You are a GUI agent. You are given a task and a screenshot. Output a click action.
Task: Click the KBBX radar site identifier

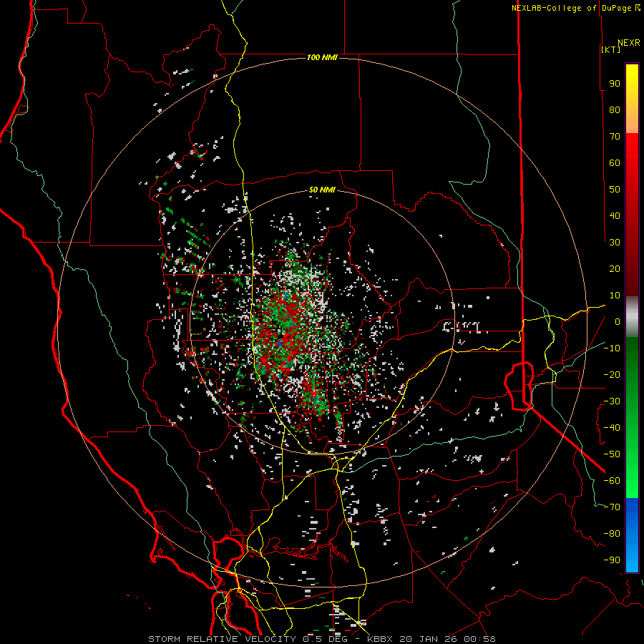click(x=380, y=639)
